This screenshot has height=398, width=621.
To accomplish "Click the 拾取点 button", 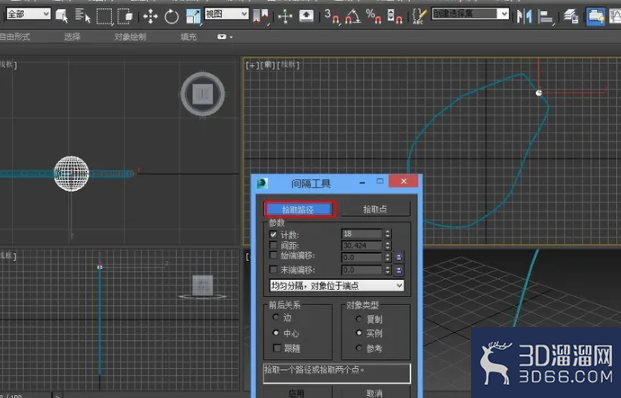I will [375, 209].
